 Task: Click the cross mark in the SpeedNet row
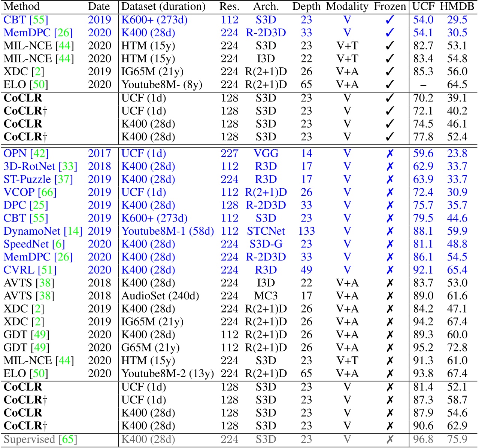pyautogui.click(x=390, y=244)
